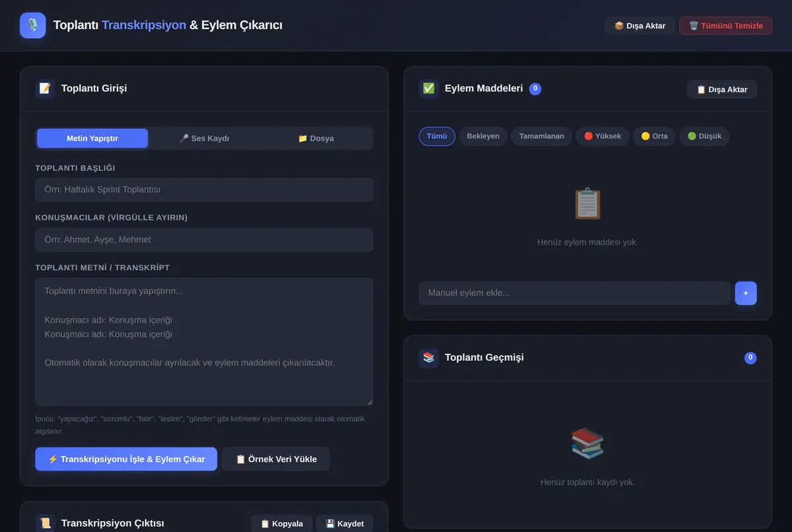Export action items with panel Dışa Aktar
792x532 pixels.
pyautogui.click(x=722, y=89)
